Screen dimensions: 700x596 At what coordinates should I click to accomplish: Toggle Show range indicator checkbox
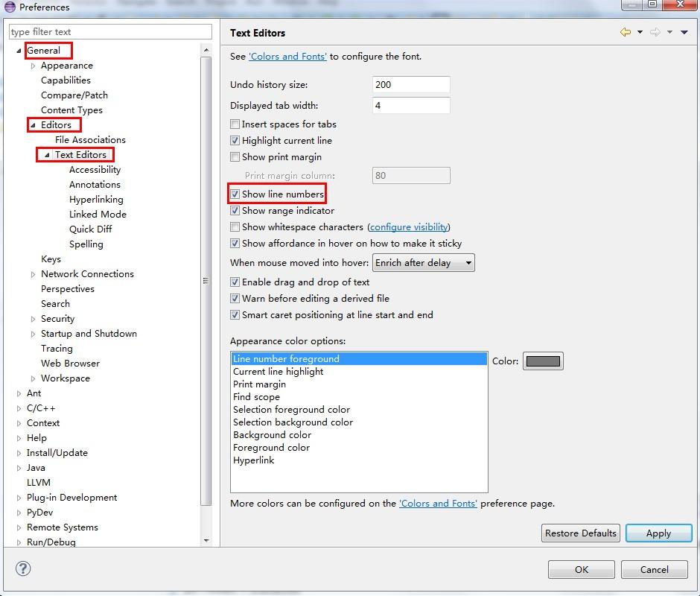pyautogui.click(x=235, y=210)
